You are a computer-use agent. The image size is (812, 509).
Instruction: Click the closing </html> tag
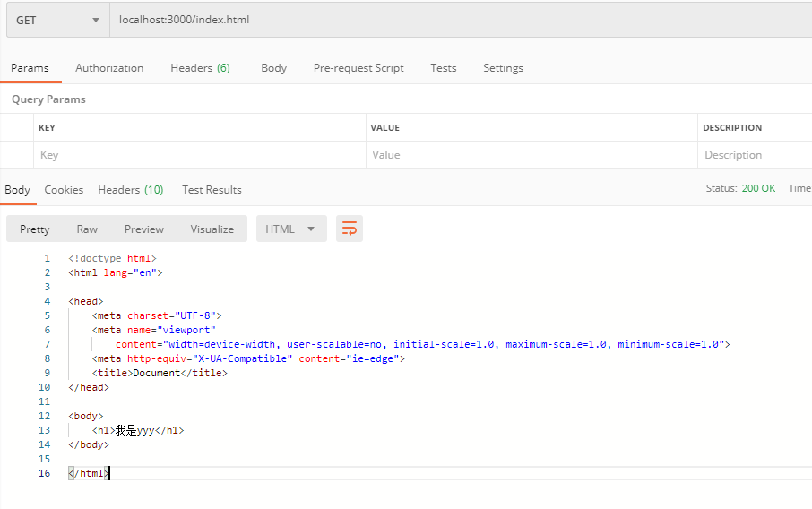point(89,473)
